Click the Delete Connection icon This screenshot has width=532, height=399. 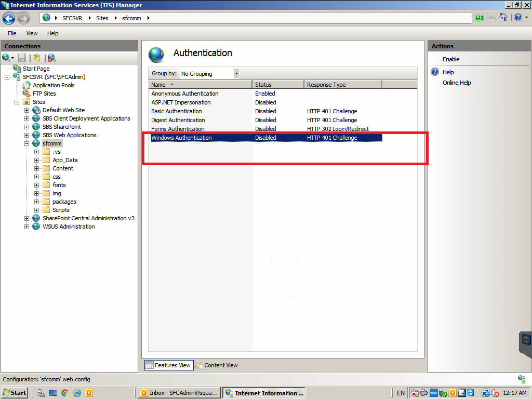51,58
